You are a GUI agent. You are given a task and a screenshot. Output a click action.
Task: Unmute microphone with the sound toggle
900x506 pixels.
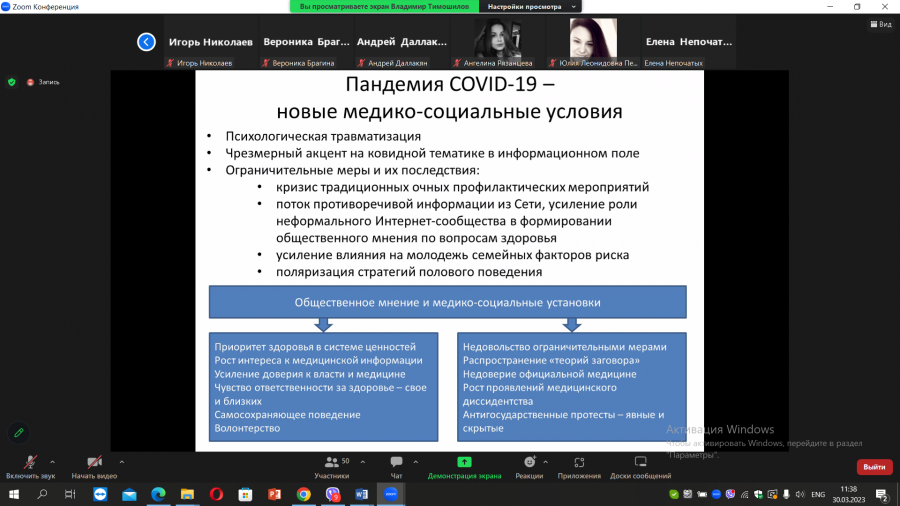[x=30, y=462]
